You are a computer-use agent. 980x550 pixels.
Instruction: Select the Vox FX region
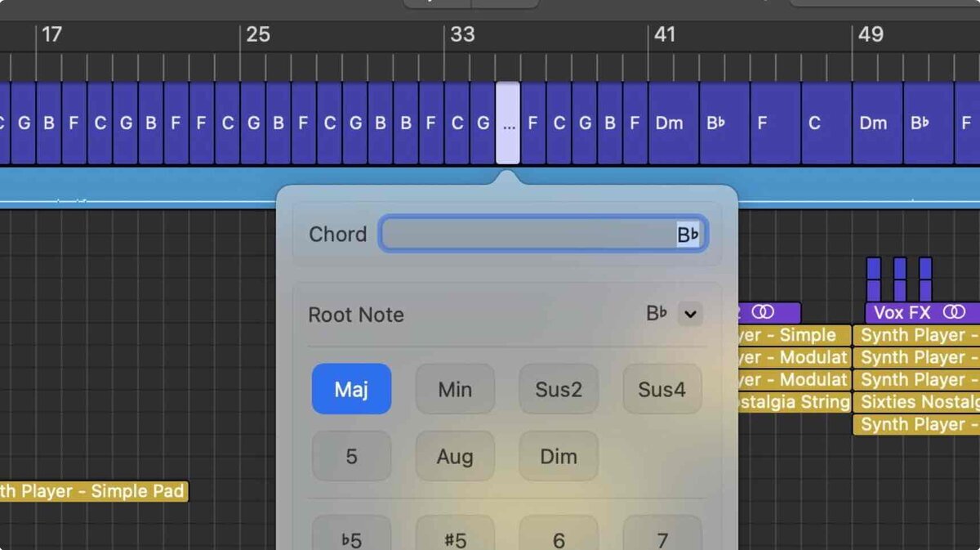[x=922, y=312]
